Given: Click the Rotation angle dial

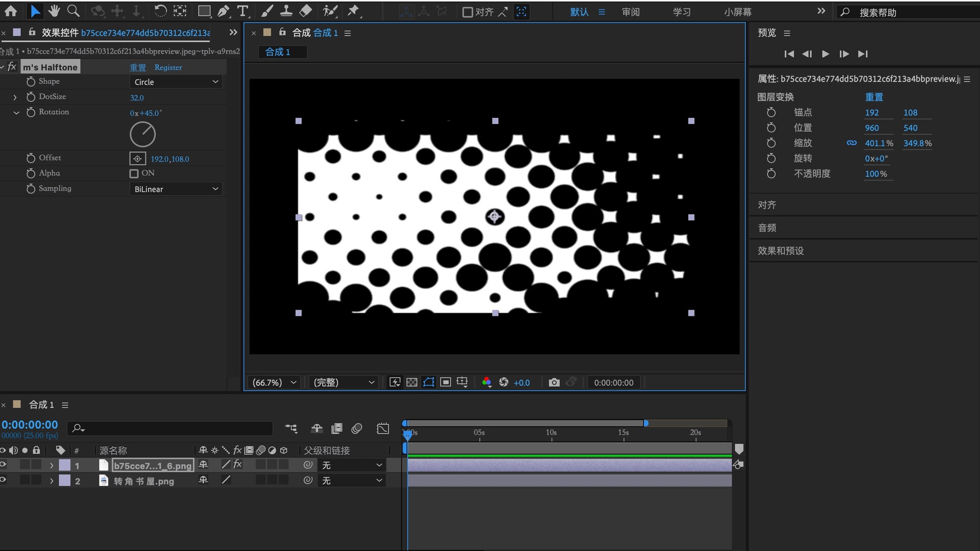Looking at the screenshot, I should pos(142,135).
